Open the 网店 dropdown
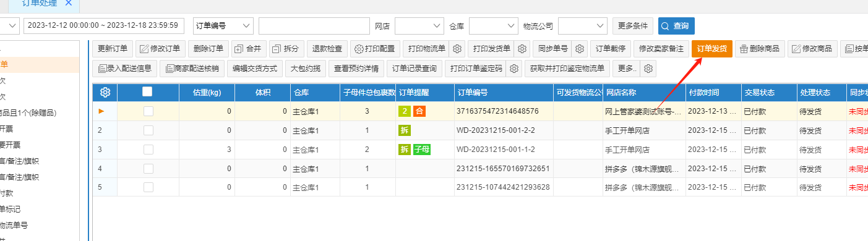This screenshot has height=241, width=868. (x=419, y=25)
